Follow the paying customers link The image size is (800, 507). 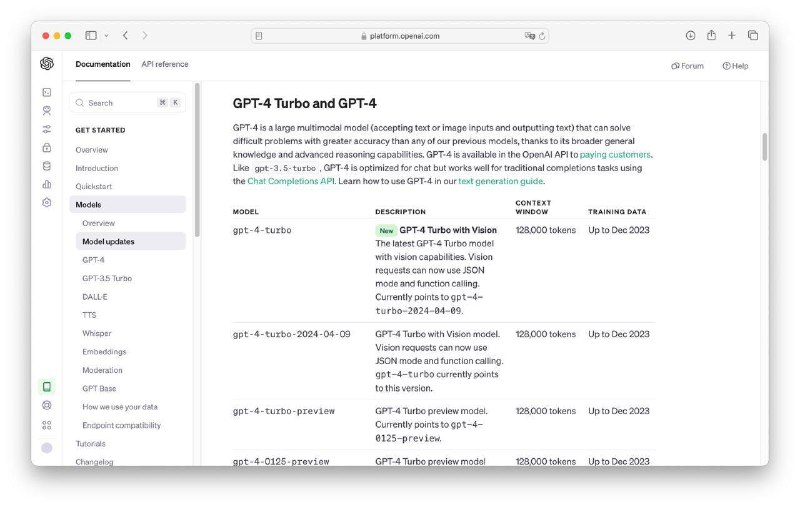click(615, 155)
